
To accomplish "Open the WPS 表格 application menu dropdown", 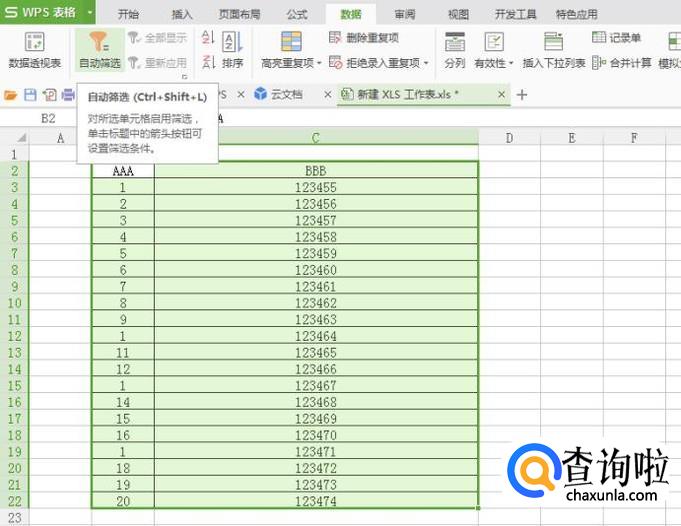I will tap(90, 14).
